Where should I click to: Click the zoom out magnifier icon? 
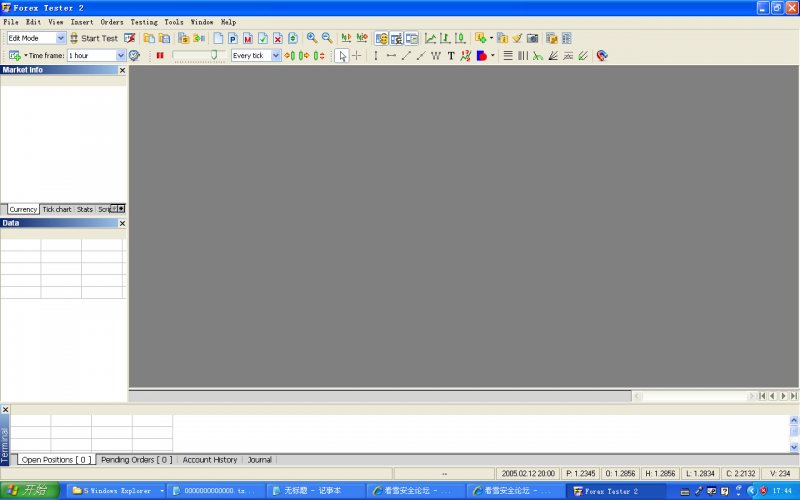pos(327,38)
